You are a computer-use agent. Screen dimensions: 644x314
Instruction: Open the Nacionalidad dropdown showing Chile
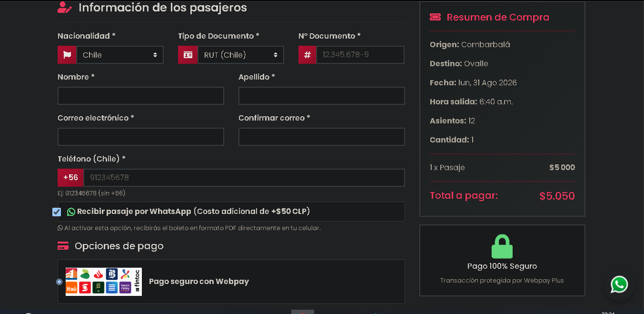120,55
